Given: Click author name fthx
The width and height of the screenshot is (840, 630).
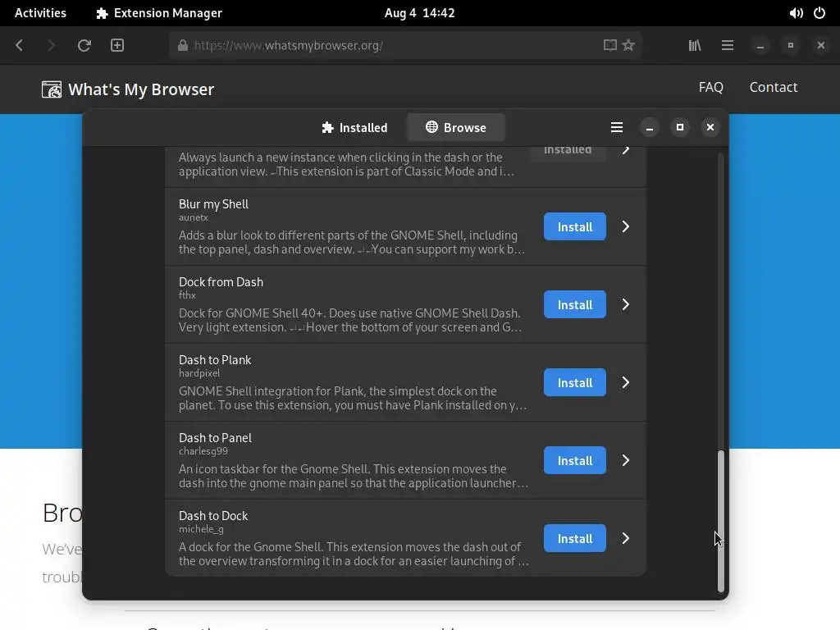Looking at the screenshot, I should coord(187,295).
